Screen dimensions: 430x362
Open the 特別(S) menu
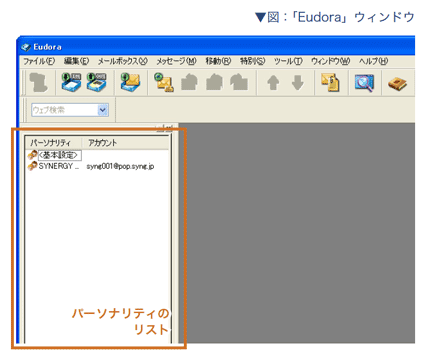click(x=253, y=61)
